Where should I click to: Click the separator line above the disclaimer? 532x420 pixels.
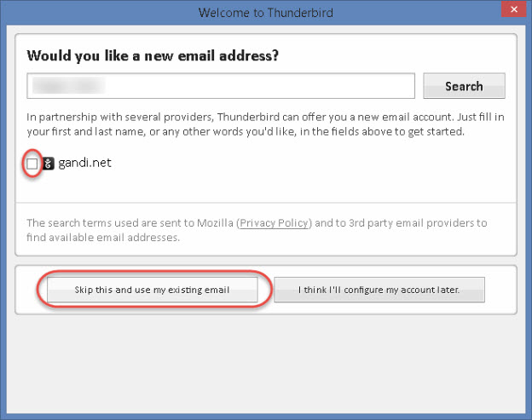(x=265, y=203)
